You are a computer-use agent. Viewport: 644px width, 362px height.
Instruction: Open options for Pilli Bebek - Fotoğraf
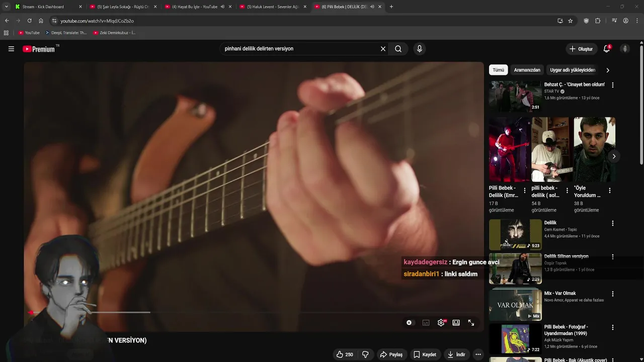612,327
